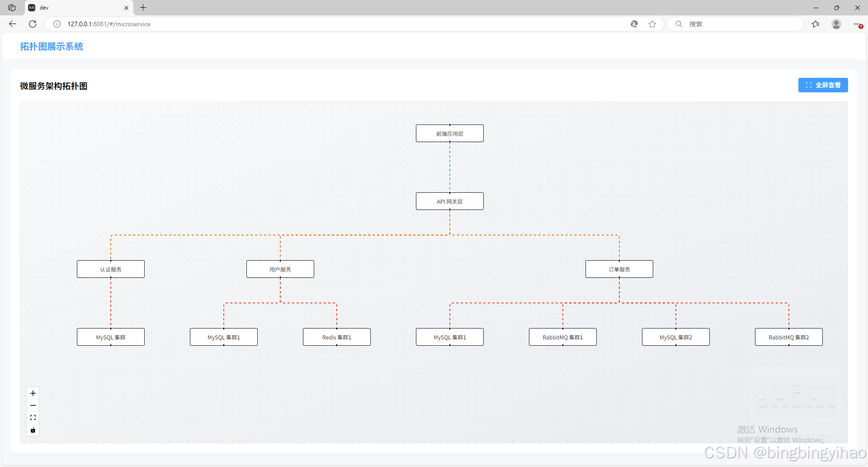The height and width of the screenshot is (467, 868).
Task: Select the MySQL 集群 node under 认证服务
Action: [x=111, y=337]
